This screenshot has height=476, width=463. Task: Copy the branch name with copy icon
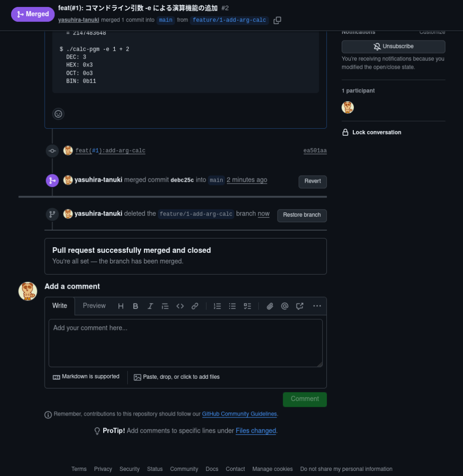277,20
